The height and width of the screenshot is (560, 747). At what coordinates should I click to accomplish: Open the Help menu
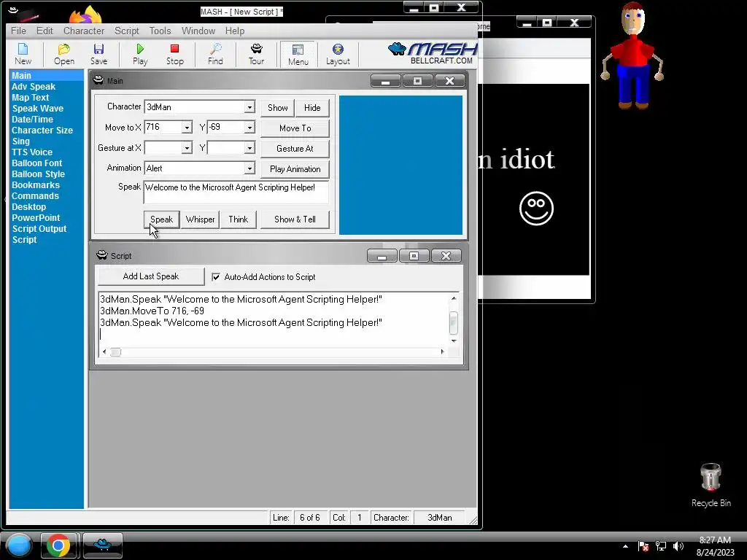235,31
